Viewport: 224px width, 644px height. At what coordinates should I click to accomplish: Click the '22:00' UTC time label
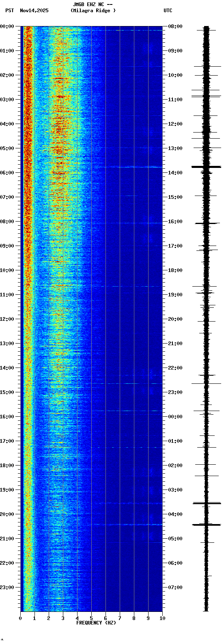[175, 368]
